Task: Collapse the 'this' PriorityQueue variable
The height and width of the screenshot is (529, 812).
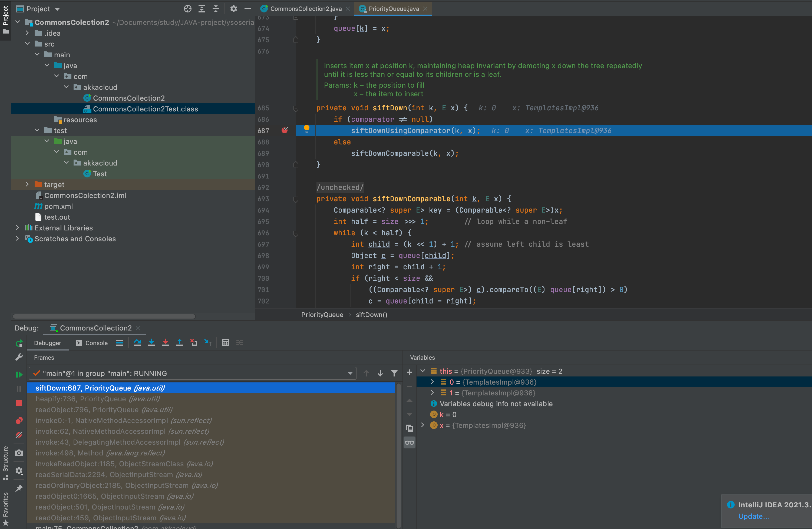Action: coord(423,371)
